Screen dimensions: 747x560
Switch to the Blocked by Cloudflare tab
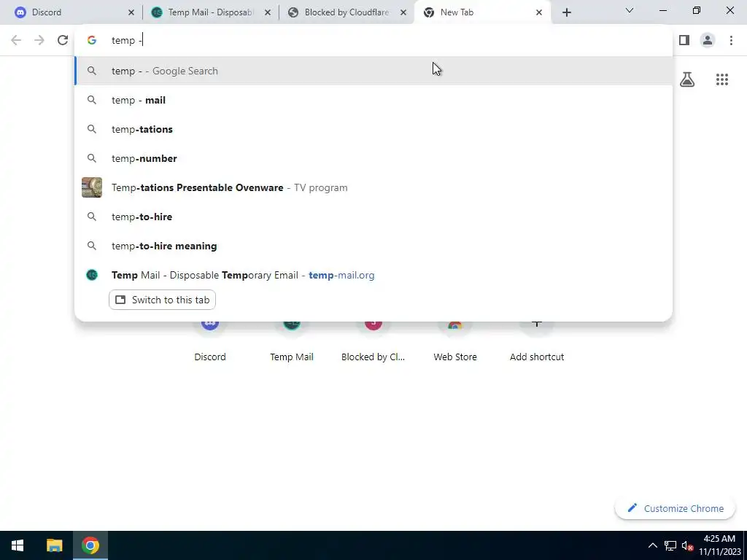(x=347, y=12)
